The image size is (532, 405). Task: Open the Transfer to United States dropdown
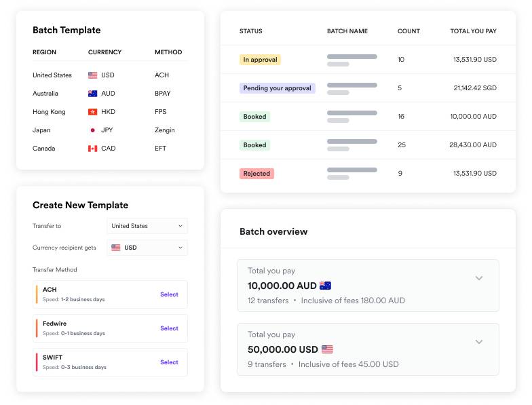[147, 226]
